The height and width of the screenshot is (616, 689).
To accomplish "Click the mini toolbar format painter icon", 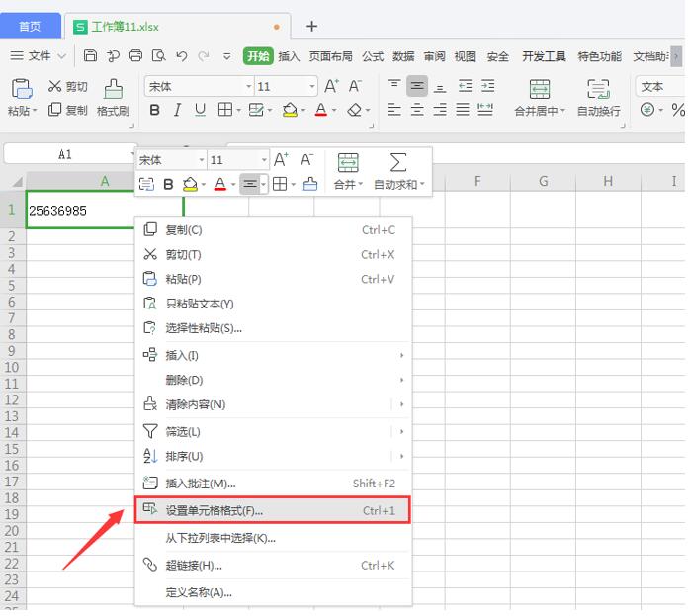I will (309, 185).
